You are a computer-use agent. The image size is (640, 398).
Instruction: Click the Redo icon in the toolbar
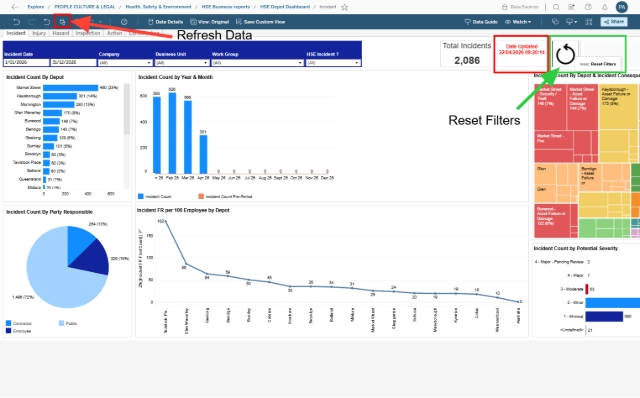tap(32, 22)
